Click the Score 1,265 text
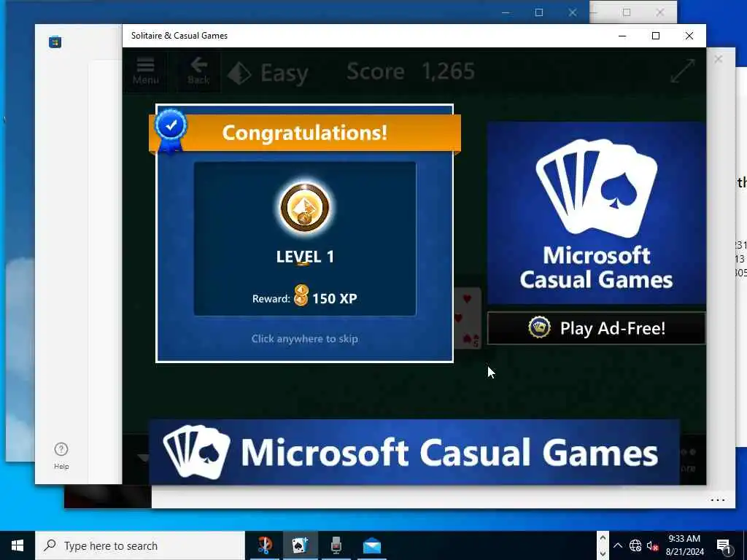The image size is (747, 560). click(410, 71)
